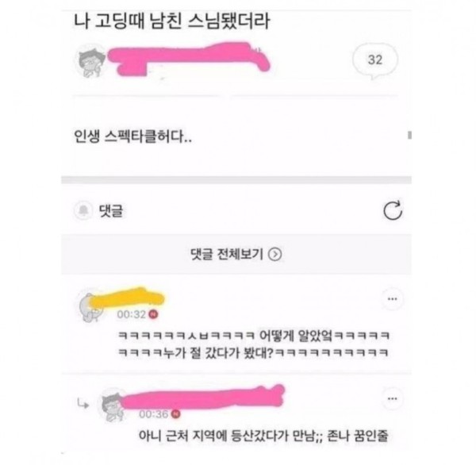Screen dimensions: 476x465
Task: Open the yellow-masked commenter nickname
Action: click(128, 298)
